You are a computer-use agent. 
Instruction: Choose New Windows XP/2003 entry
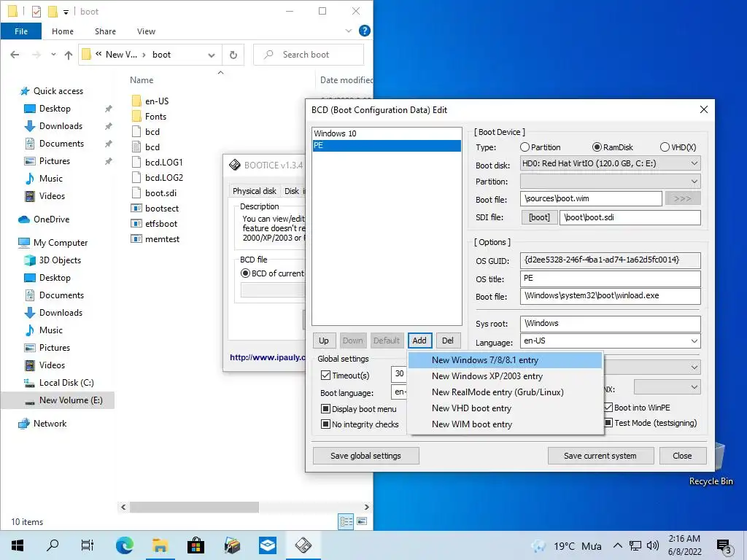tap(506, 376)
